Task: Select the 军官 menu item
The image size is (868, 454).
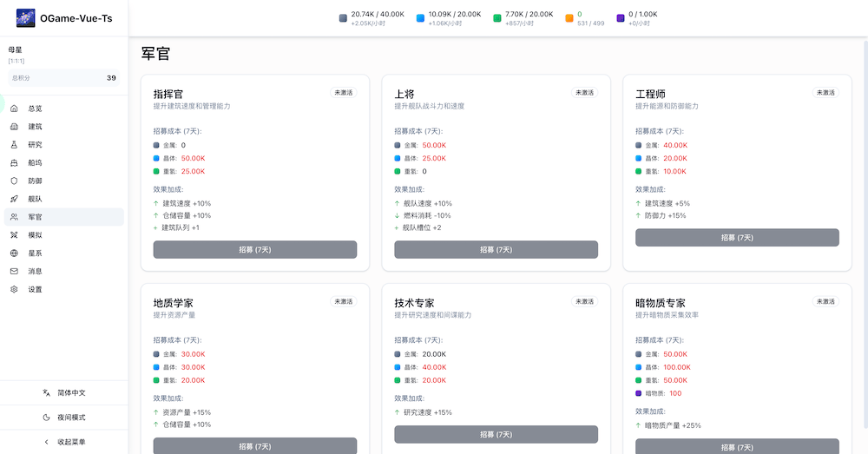Action: pos(35,217)
